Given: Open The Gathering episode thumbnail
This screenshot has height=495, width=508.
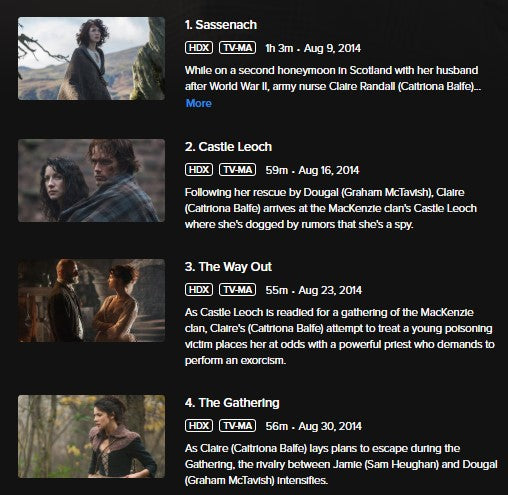Looking at the screenshot, I should click(x=91, y=436).
